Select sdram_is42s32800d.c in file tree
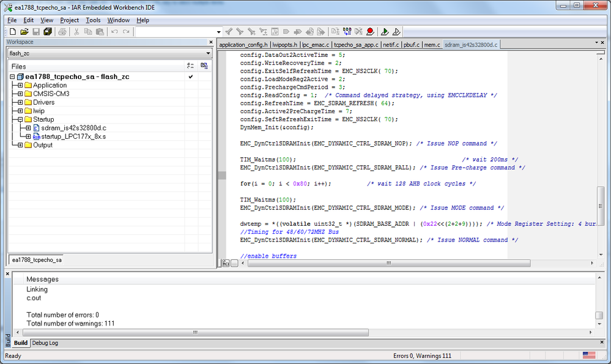Viewport: 611px width, 364px height. coord(73,128)
